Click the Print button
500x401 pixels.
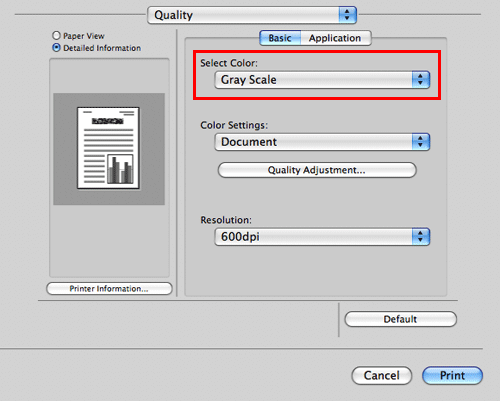pyautogui.click(x=452, y=375)
